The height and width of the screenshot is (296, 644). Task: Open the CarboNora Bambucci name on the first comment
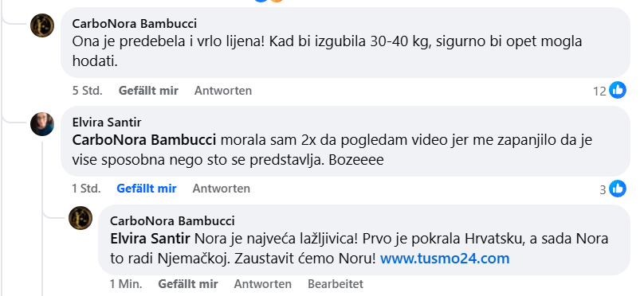coord(135,24)
